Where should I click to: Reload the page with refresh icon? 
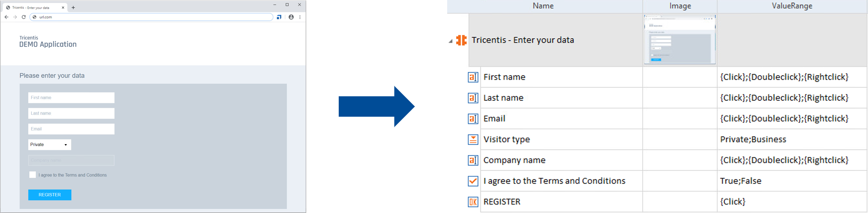tap(24, 17)
